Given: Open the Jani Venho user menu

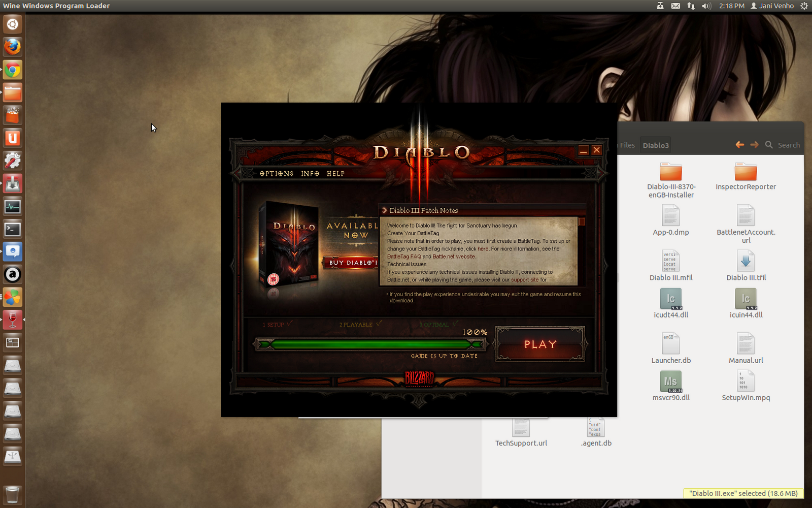Looking at the screenshot, I should (x=772, y=6).
